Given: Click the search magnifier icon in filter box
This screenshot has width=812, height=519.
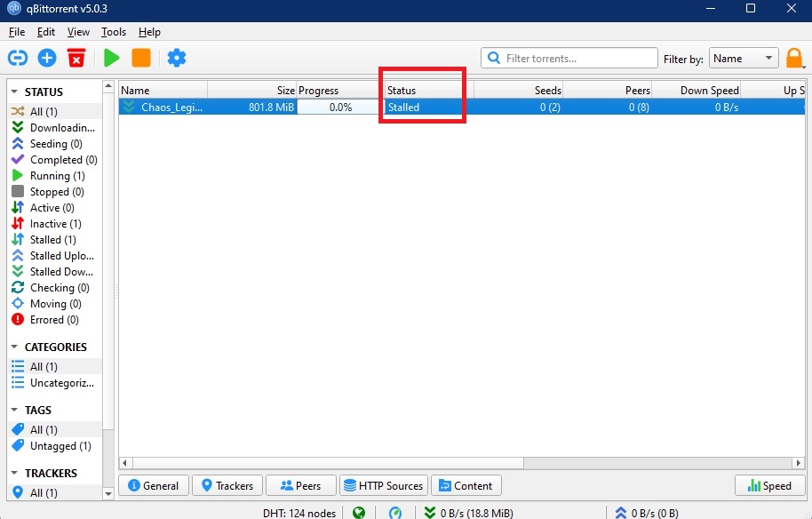Looking at the screenshot, I should click(494, 58).
